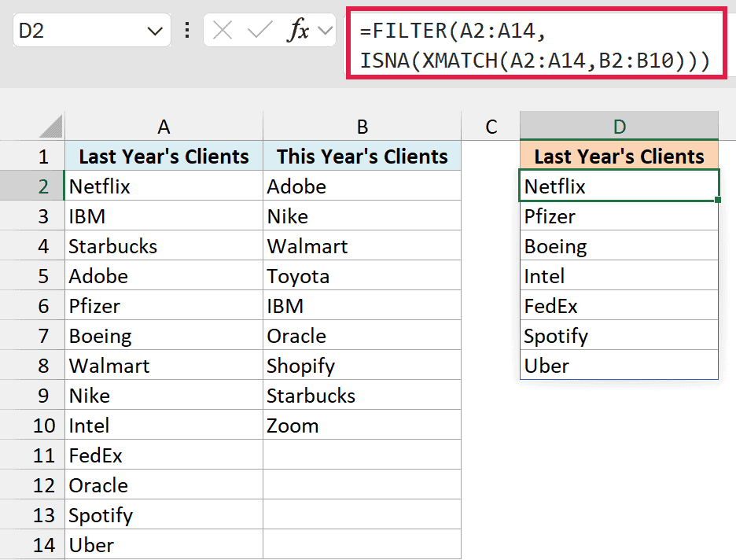Select Intel cell in column A
The width and height of the screenshot is (736, 560).
click(x=164, y=426)
